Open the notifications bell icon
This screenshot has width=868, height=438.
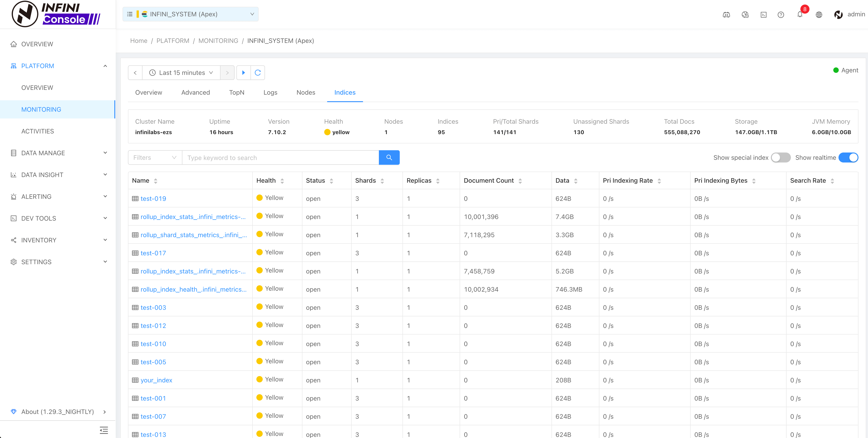point(799,15)
